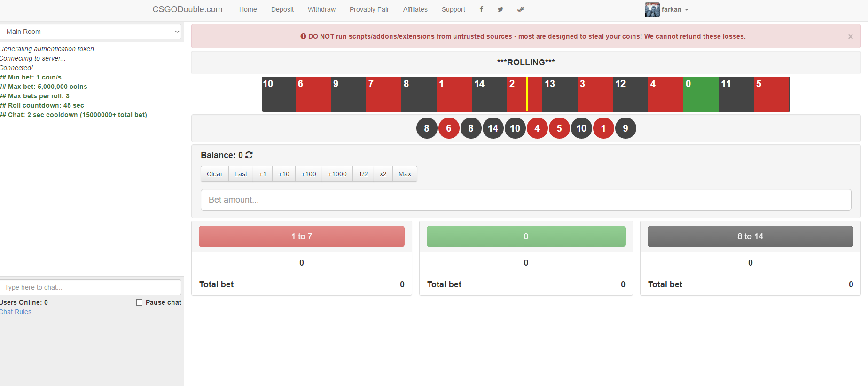This screenshot has width=868, height=386.
Task: Expand the Main Room dropdown
Action: (90, 32)
